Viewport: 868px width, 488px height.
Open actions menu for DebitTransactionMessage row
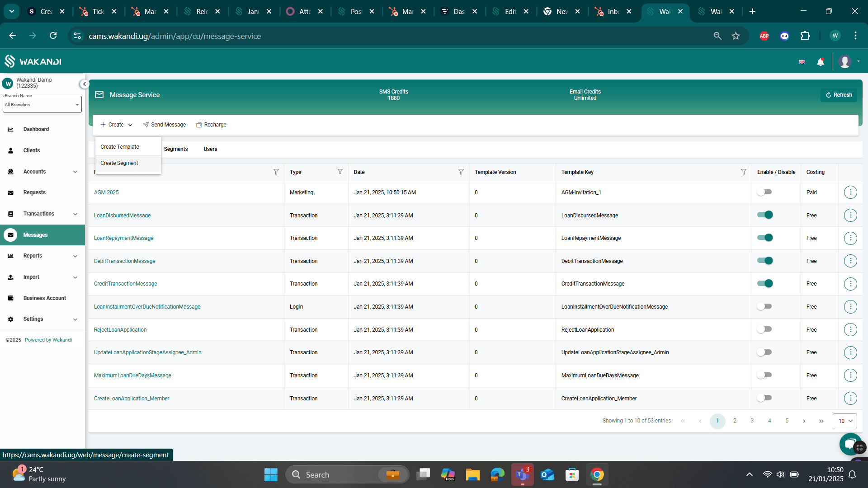coord(850,261)
